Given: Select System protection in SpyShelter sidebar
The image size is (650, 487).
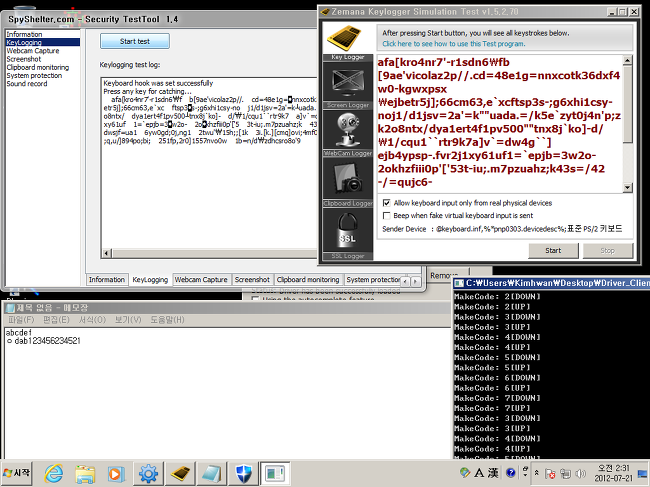Looking at the screenshot, I should coord(34,75).
